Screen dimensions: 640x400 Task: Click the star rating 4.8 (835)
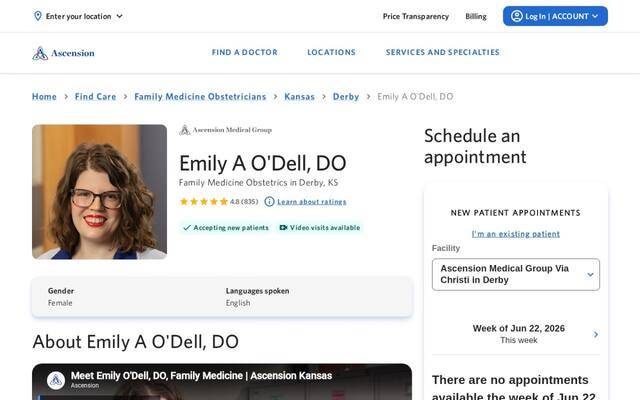(x=219, y=202)
